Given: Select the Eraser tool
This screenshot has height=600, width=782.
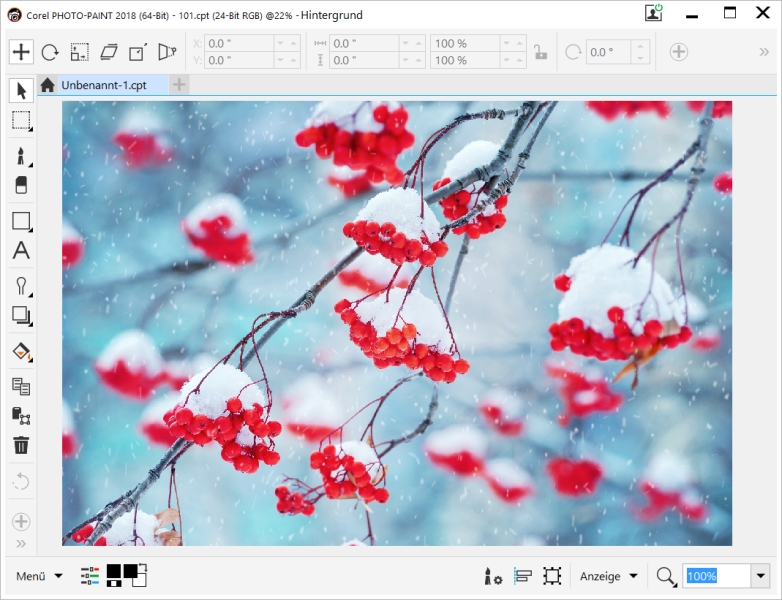Looking at the screenshot, I should coord(21,186).
